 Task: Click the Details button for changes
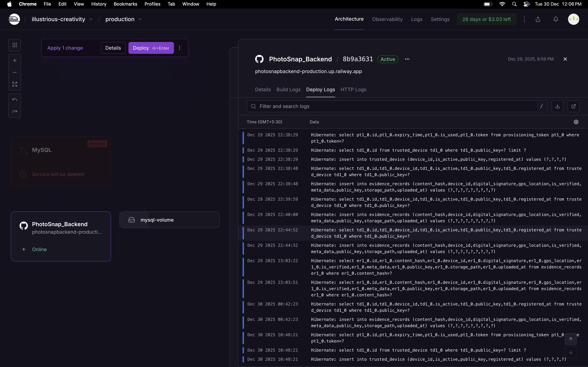click(x=113, y=48)
